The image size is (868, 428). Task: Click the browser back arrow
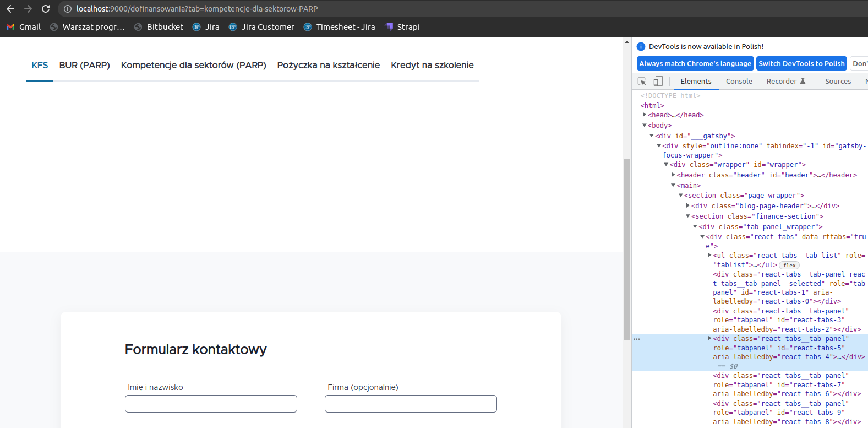coord(10,9)
